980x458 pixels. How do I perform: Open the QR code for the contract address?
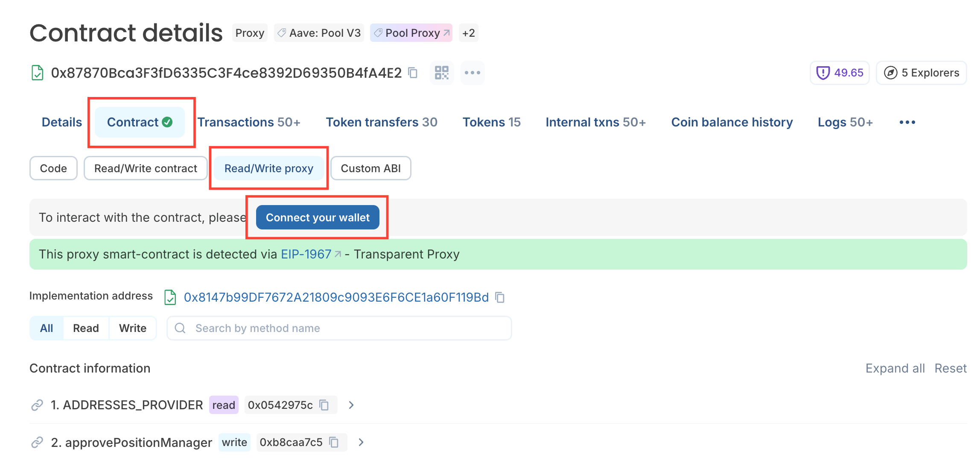click(442, 73)
